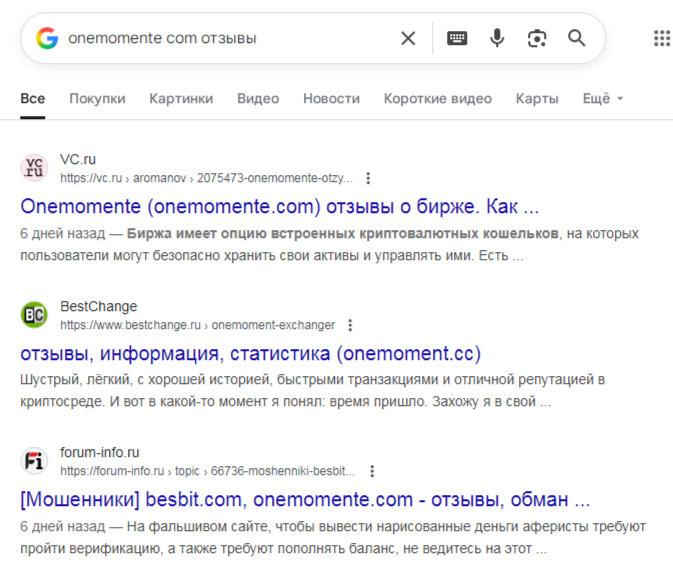Expand the Ещё search filters dropdown

tap(603, 98)
